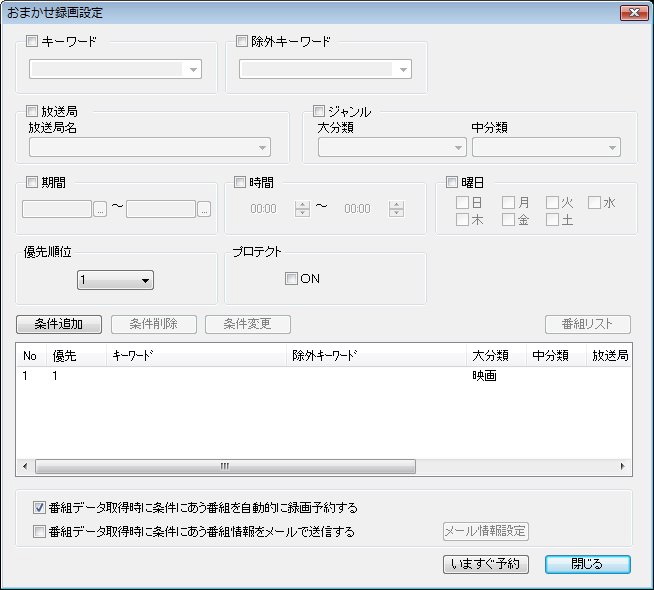Close the dialog with the red X

[x=631, y=13]
